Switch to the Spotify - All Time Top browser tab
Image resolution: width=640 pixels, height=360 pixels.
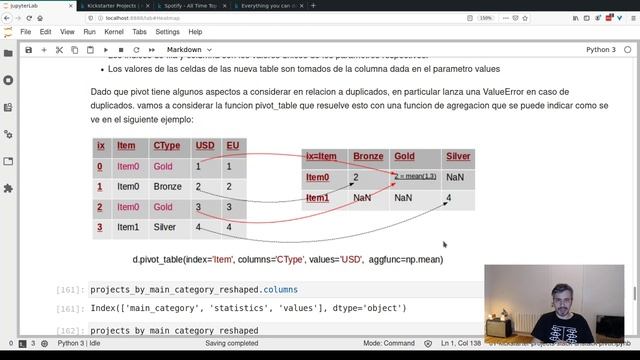click(x=190, y=6)
